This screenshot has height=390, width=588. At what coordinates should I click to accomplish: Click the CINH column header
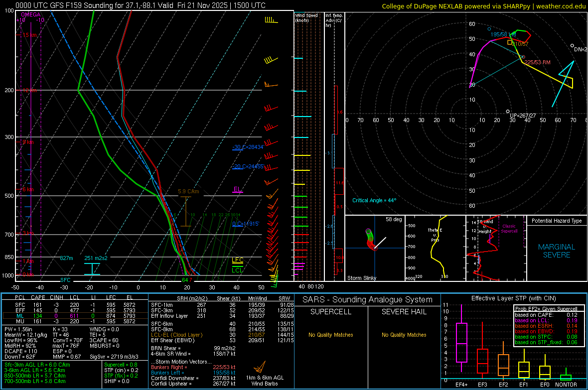pos(56,297)
